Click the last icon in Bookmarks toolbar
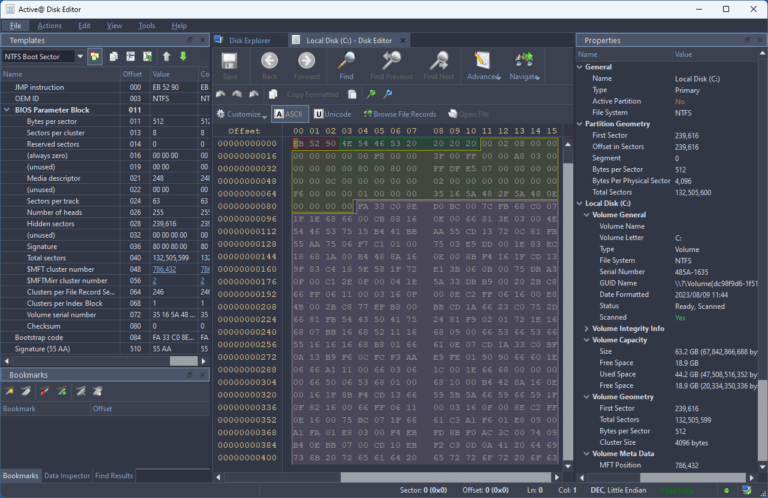 coord(98,391)
